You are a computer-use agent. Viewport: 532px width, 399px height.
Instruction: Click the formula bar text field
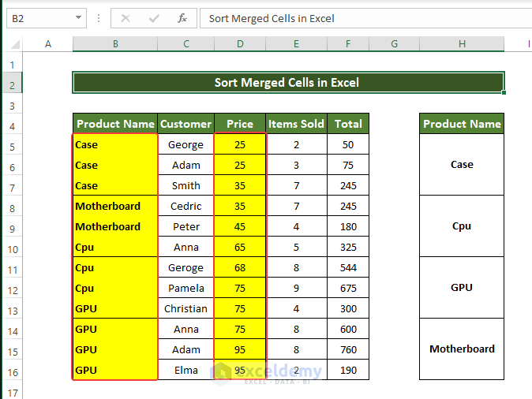[x=365, y=18]
